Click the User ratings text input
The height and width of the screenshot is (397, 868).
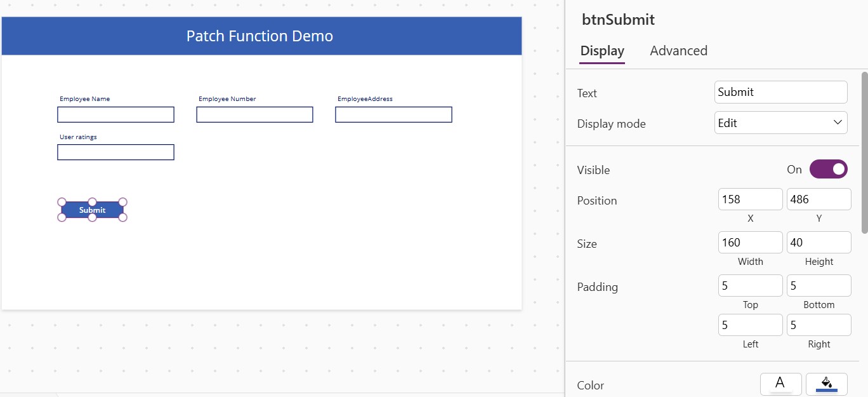coord(115,152)
